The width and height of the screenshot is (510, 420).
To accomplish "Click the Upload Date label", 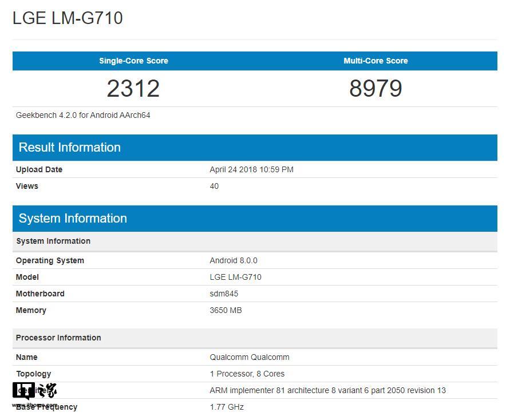I will tap(39, 169).
